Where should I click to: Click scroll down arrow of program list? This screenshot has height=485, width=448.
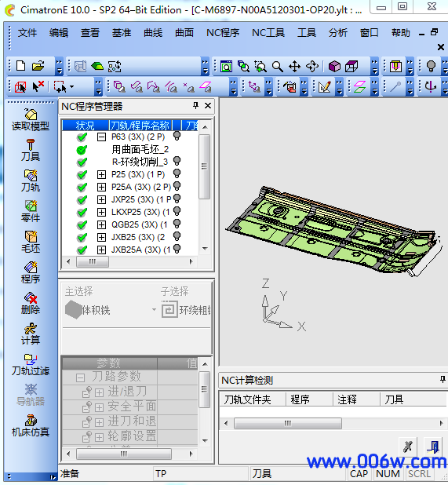205,249
